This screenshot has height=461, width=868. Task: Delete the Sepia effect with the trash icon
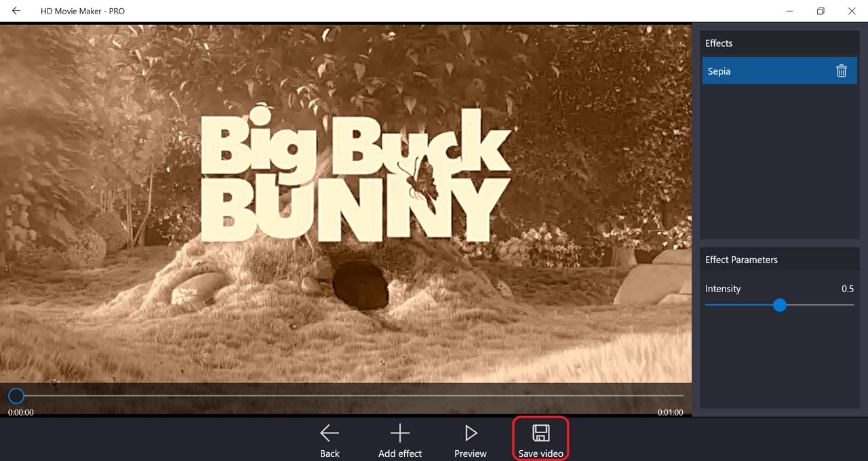[x=841, y=71]
